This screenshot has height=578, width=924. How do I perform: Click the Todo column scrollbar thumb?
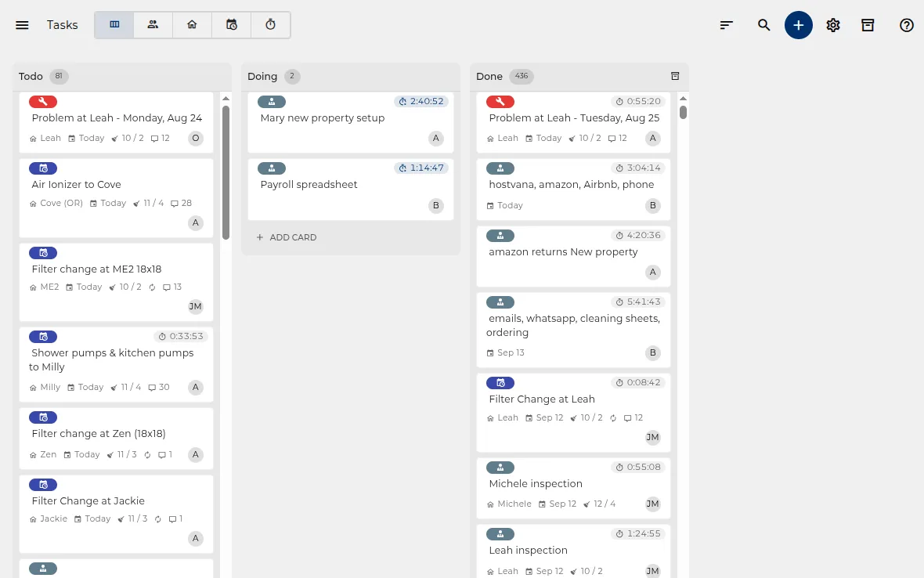[x=226, y=172]
